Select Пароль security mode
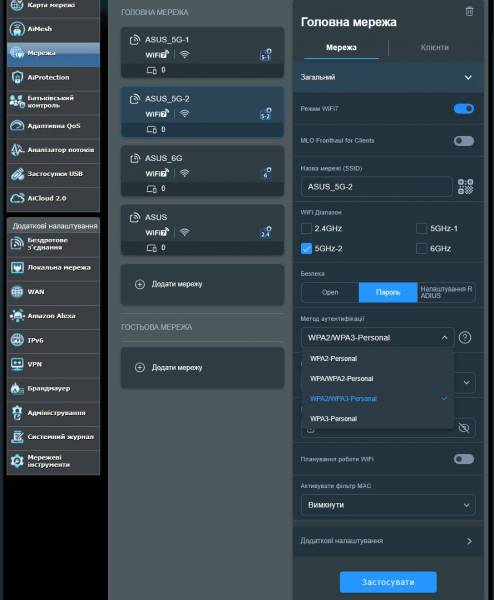The width and height of the screenshot is (494, 600). [x=388, y=292]
